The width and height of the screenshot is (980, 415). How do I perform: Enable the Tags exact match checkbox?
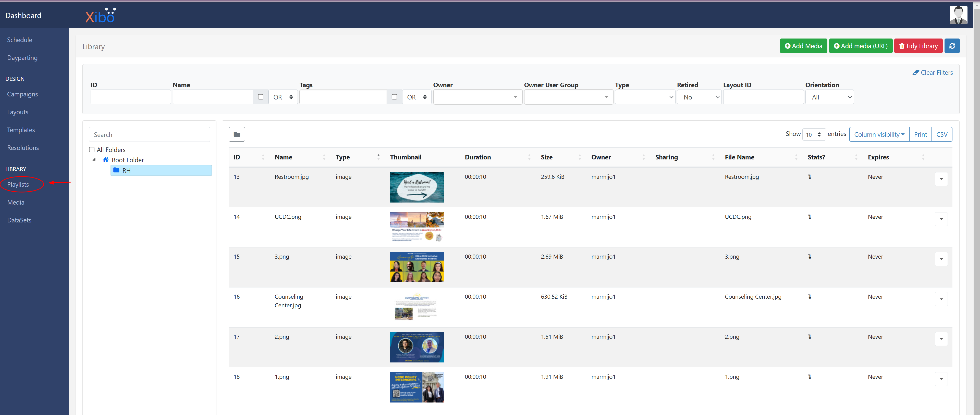pos(395,97)
